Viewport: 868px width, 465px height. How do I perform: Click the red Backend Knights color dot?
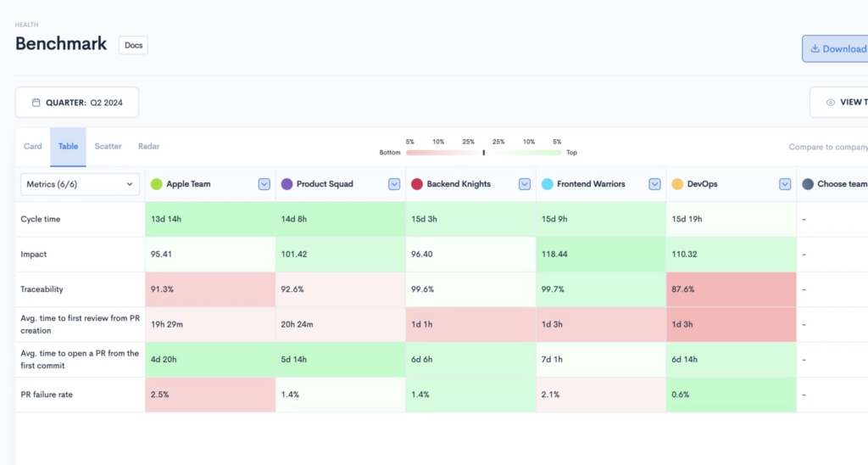point(416,184)
